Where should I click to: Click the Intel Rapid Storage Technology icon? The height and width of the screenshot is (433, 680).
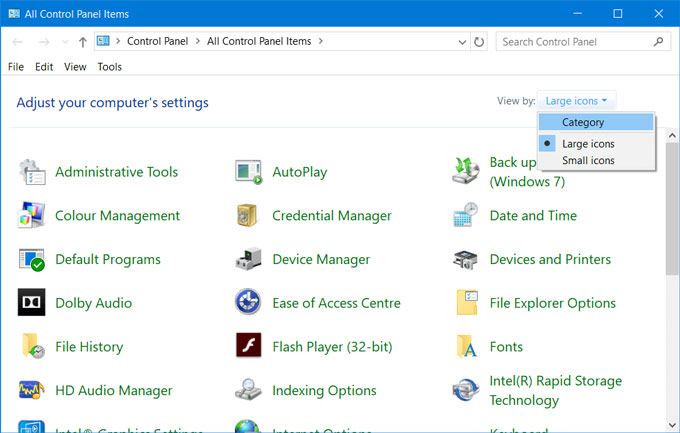tap(466, 389)
